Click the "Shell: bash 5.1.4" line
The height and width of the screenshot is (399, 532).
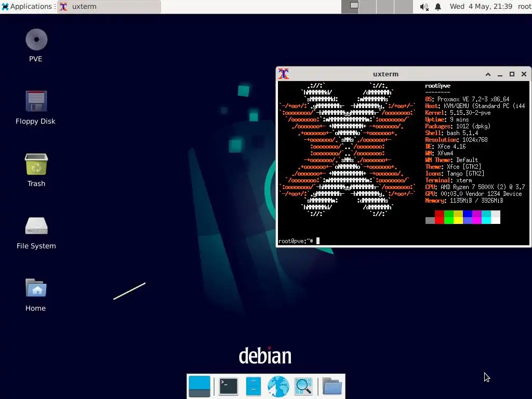tap(451, 133)
